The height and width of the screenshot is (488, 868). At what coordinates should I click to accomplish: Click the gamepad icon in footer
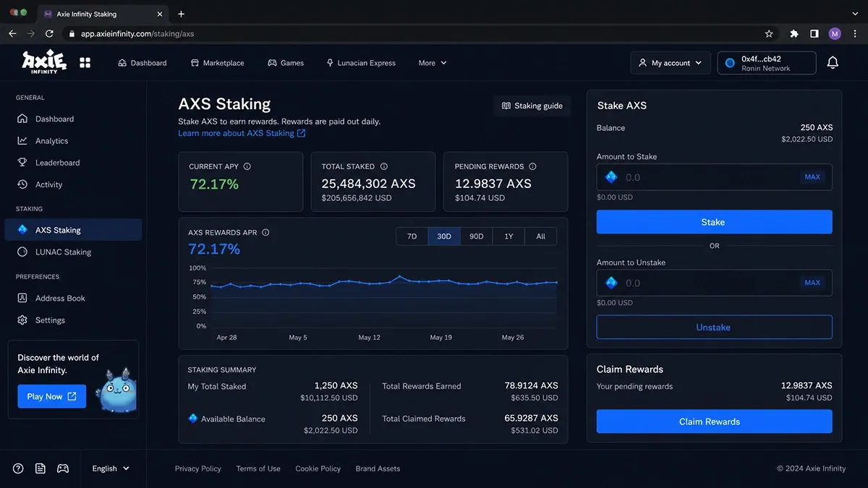click(63, 468)
